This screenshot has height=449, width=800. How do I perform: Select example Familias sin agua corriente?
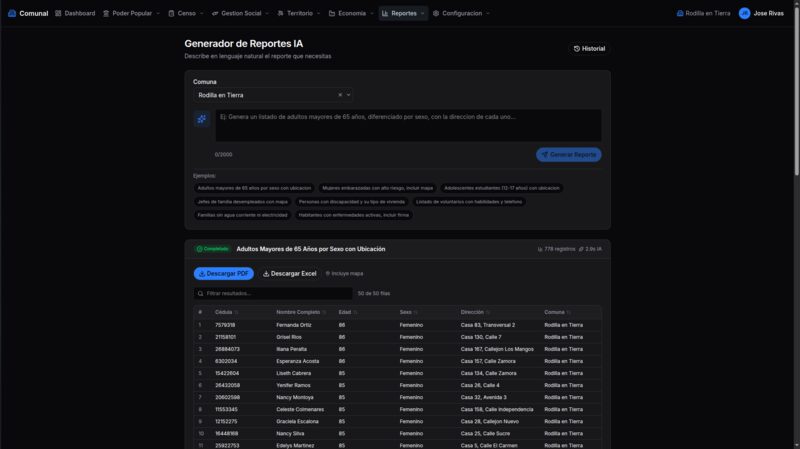pos(242,215)
